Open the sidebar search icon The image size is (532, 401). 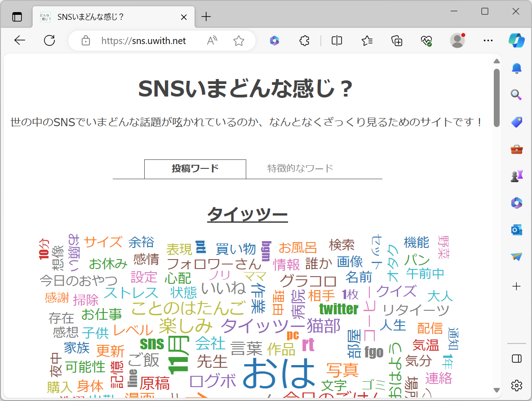click(x=516, y=95)
